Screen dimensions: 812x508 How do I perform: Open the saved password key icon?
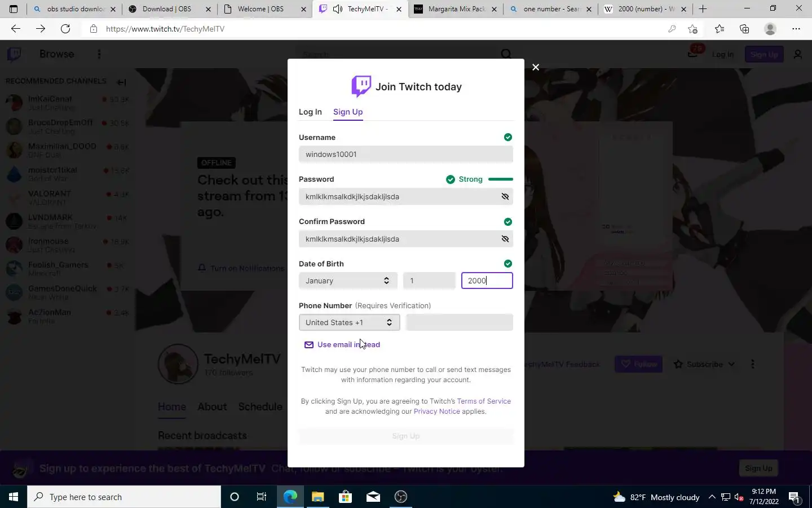point(672,29)
